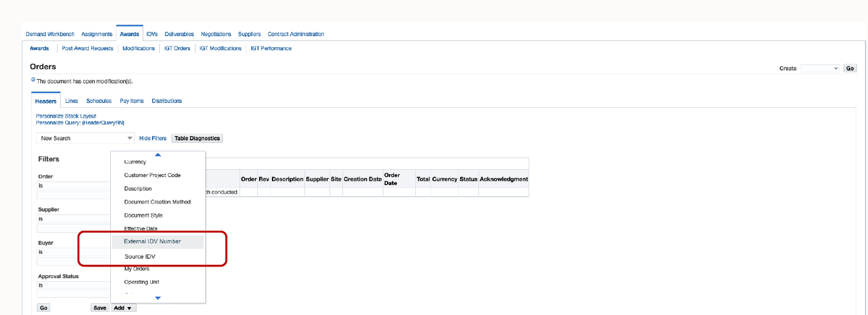Click the Table Diagnostics button
This screenshot has width=868, height=315.
[x=197, y=139]
